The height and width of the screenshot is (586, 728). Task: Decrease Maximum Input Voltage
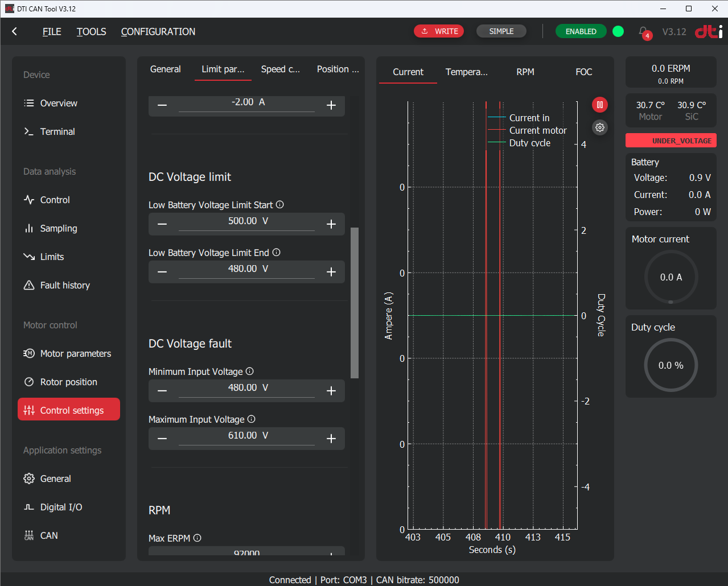tap(162, 439)
